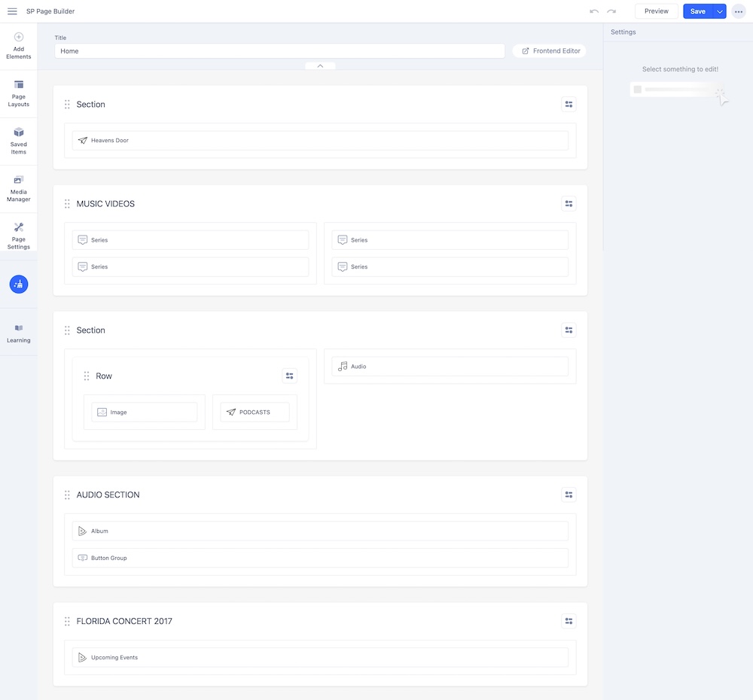Open Page Layouts in sidebar
Screen dimensions: 753x700
click(x=19, y=93)
